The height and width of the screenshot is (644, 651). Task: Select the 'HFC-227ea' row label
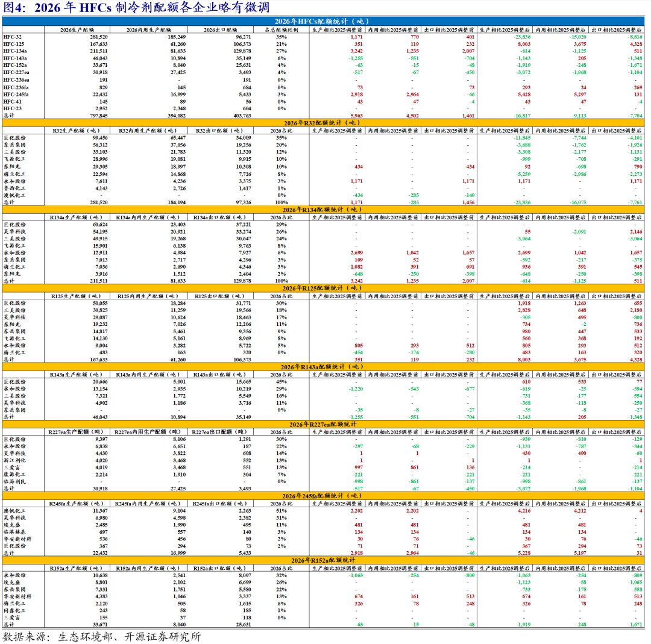tap(16, 72)
